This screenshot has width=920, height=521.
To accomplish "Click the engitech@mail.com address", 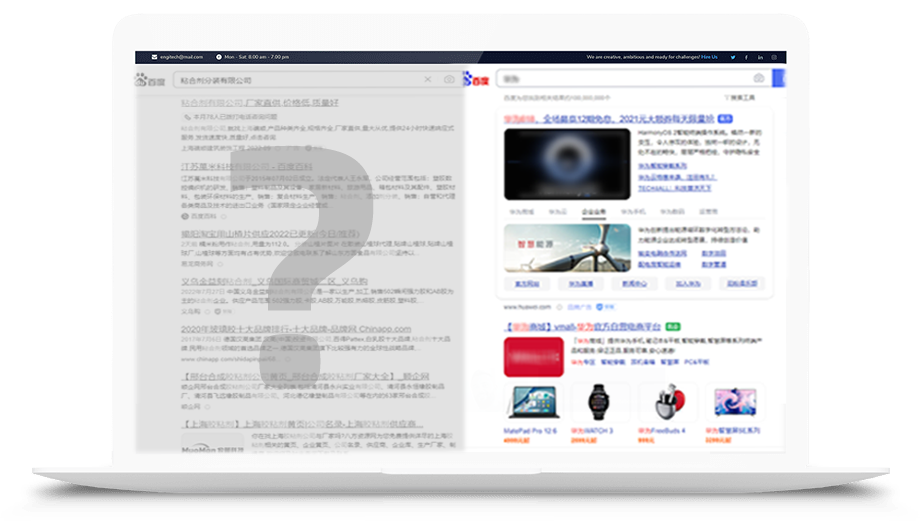I will (x=181, y=57).
